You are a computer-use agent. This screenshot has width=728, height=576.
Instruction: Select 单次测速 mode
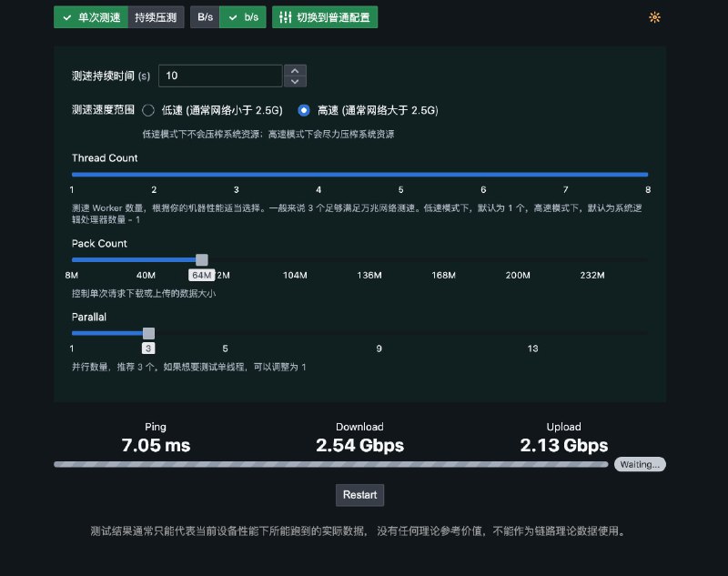(91, 17)
